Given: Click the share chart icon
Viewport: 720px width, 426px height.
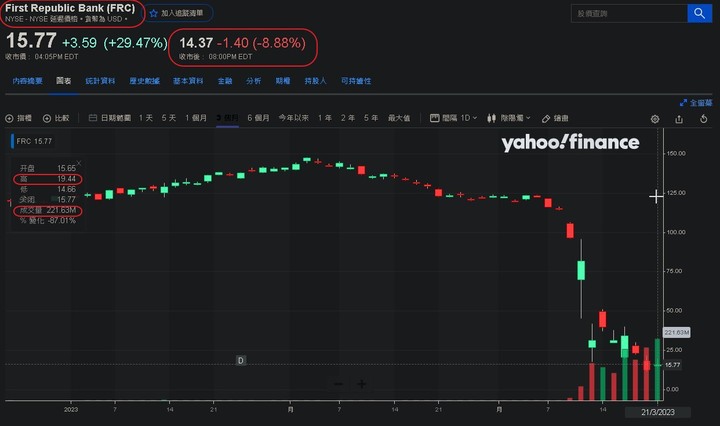Looking at the screenshot, I should coord(679,119).
